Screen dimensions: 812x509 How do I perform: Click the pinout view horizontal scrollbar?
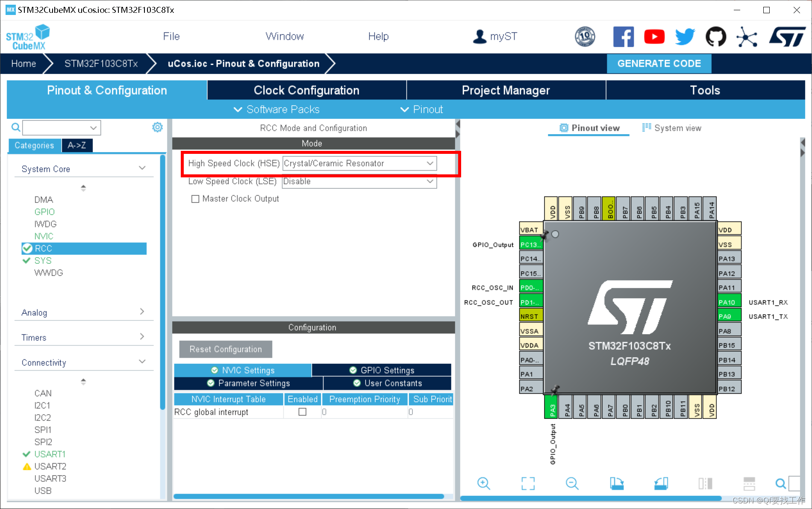tap(591, 498)
